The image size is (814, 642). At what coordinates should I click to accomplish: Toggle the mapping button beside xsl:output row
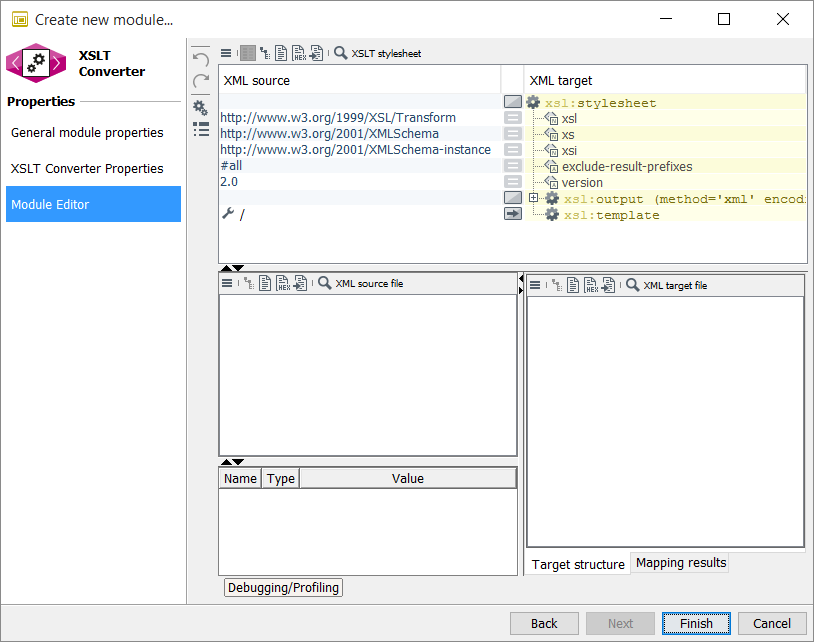(513, 198)
